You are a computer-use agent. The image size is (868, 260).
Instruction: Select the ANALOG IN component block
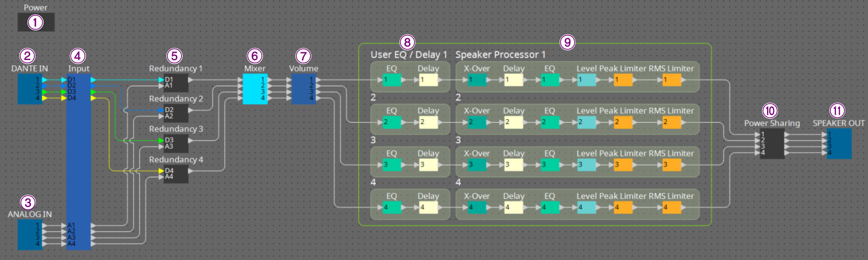tap(30, 234)
